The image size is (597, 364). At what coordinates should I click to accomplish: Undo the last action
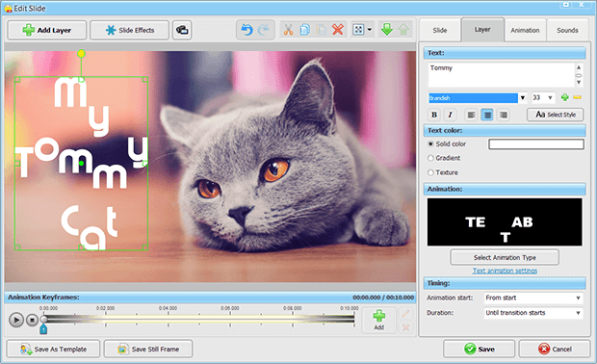click(x=247, y=30)
